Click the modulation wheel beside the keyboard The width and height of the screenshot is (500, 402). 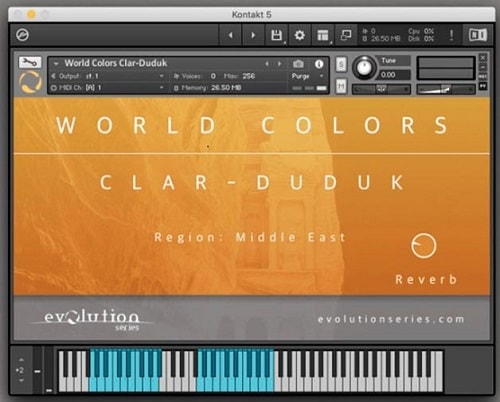(x=49, y=370)
